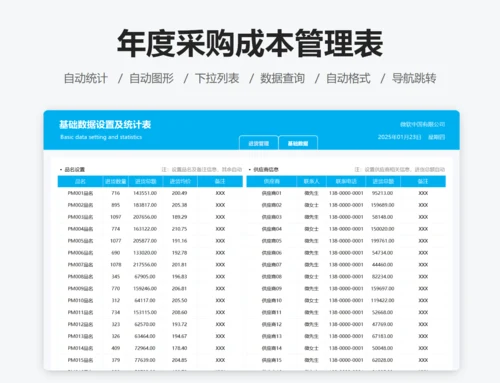This screenshot has height=383, width=500.
Task: Select the 供应商07 cell
Action: (x=272, y=265)
